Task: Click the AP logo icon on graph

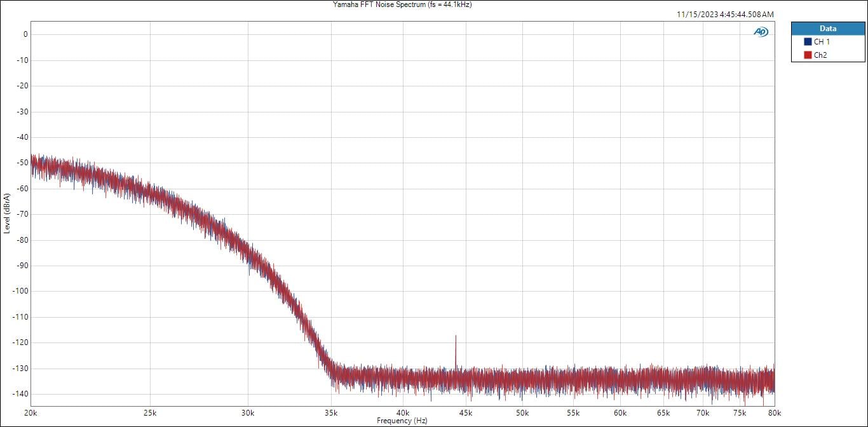Action: click(x=761, y=32)
